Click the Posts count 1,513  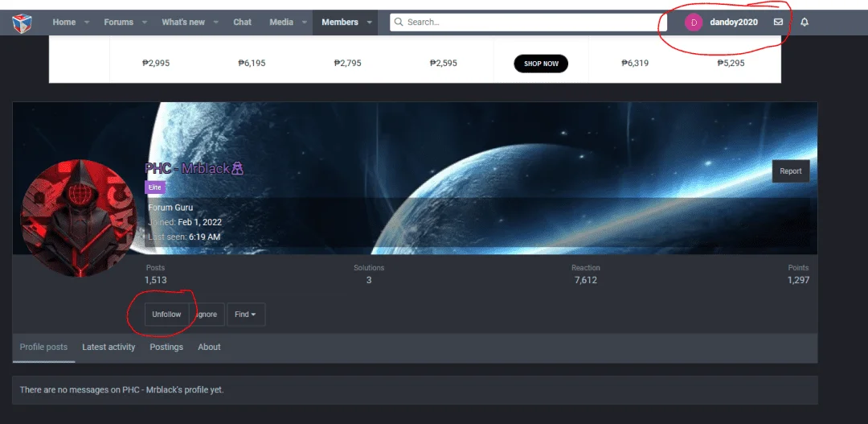pos(156,280)
